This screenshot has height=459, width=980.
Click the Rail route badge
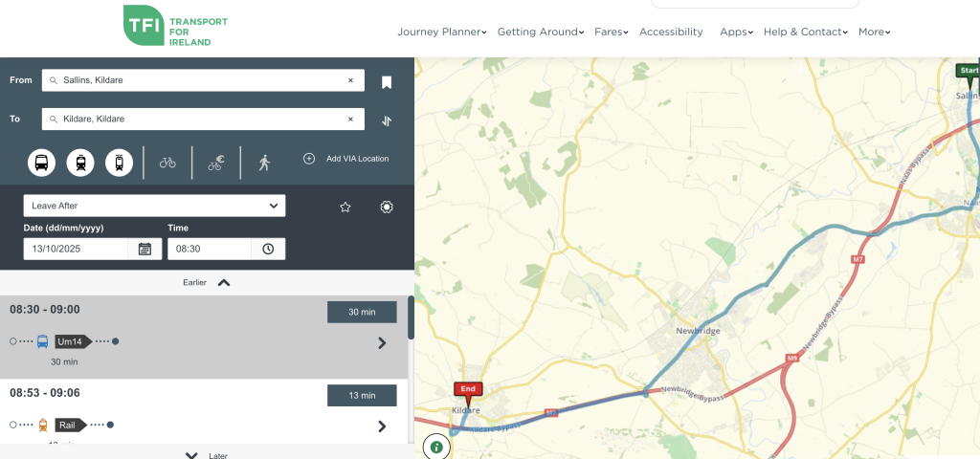[x=71, y=425]
